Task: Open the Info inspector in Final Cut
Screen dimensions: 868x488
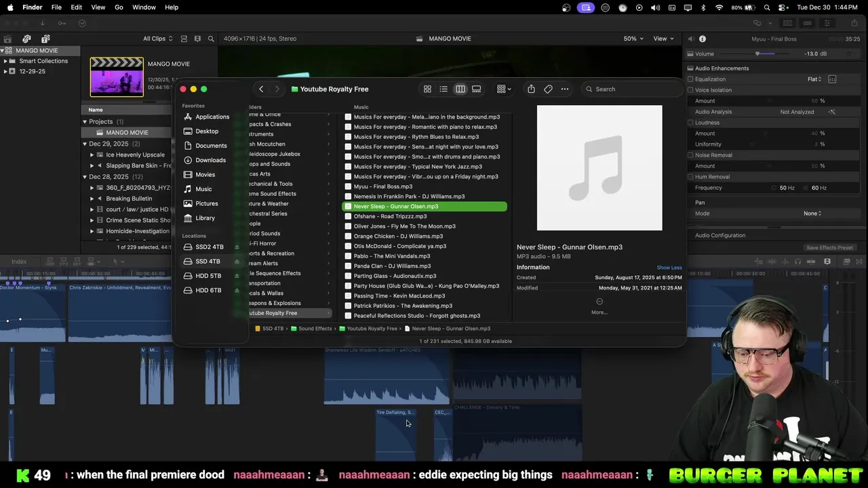Action: [x=703, y=39]
